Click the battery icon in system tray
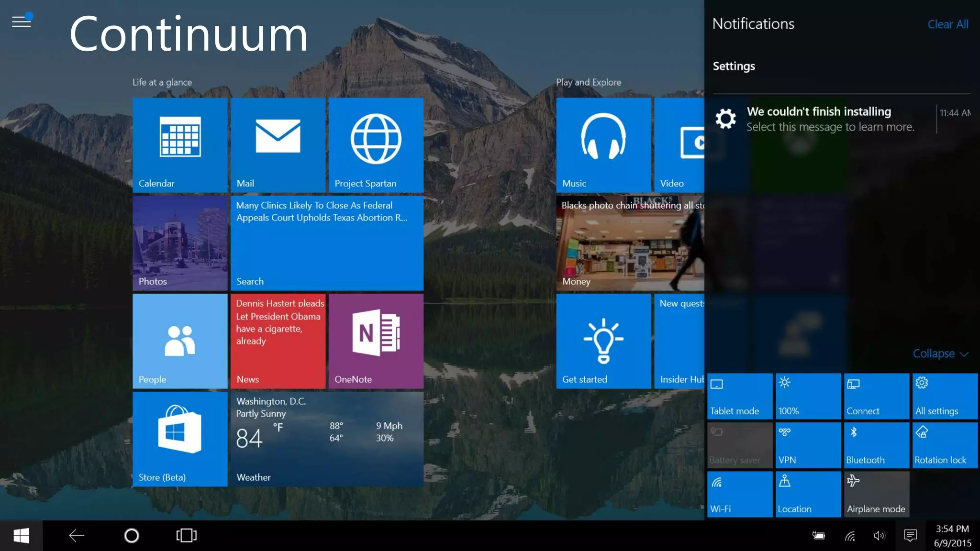This screenshot has width=980, height=551. [x=819, y=536]
